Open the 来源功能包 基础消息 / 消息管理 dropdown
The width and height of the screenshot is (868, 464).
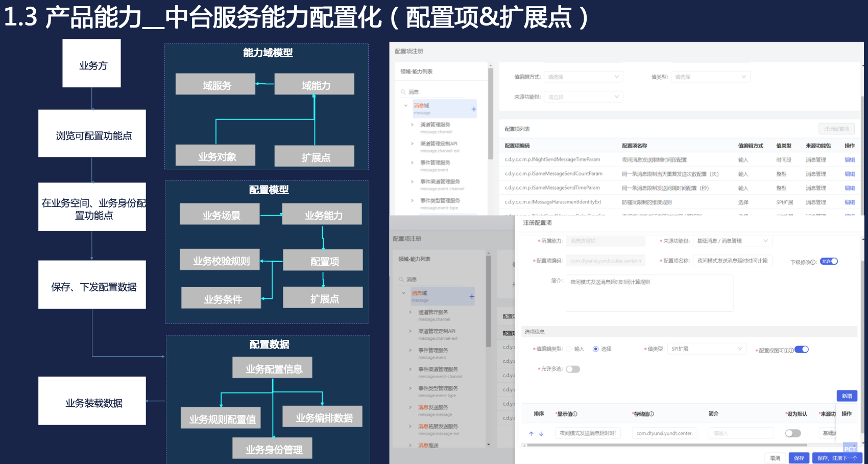click(733, 241)
